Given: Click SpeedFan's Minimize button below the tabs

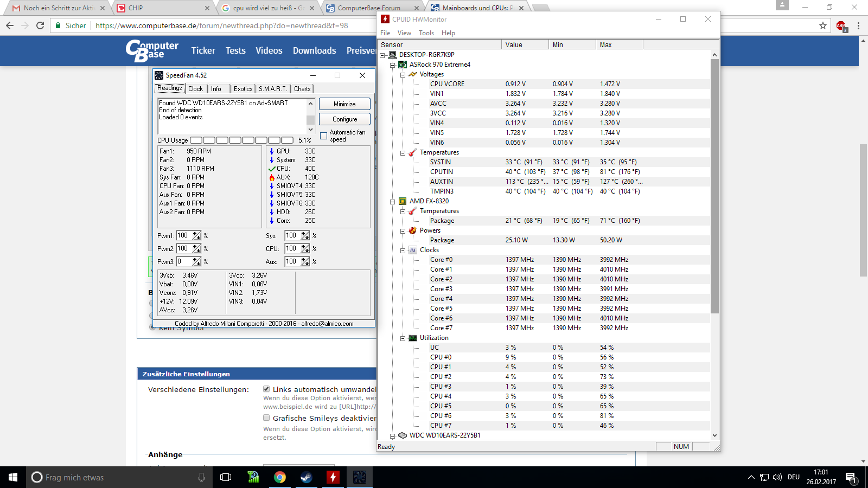Looking at the screenshot, I should click(x=344, y=104).
